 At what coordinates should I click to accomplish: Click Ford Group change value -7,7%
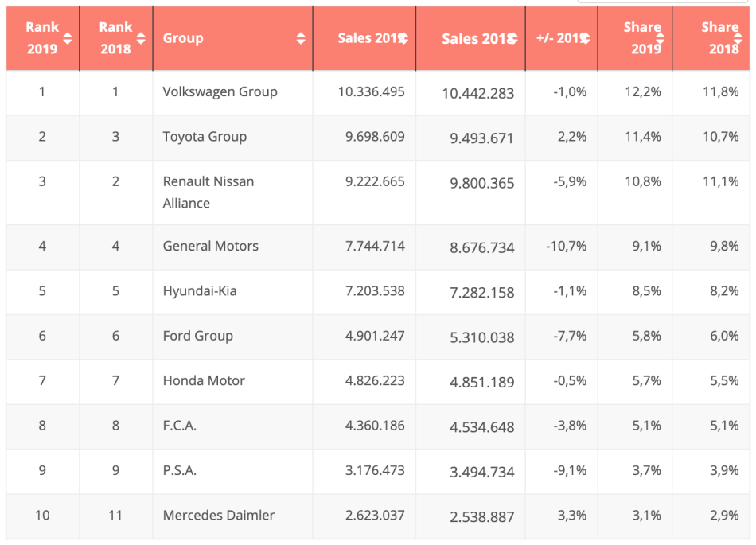click(x=570, y=336)
